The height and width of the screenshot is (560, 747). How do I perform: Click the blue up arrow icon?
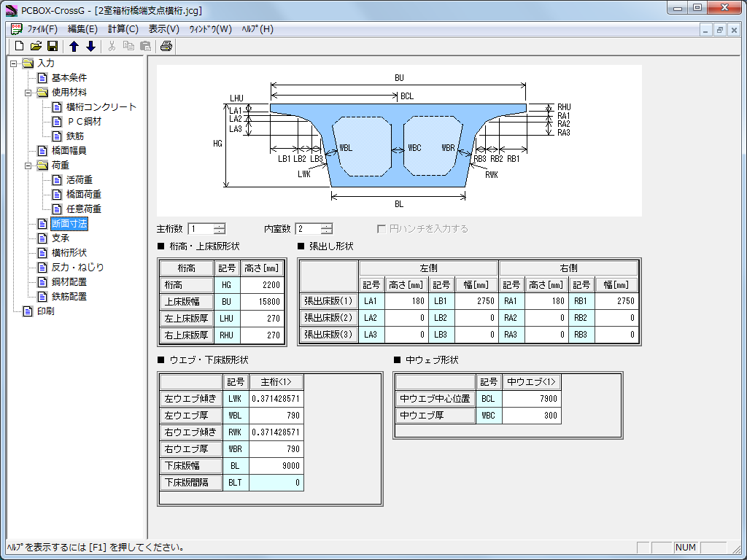coord(74,46)
